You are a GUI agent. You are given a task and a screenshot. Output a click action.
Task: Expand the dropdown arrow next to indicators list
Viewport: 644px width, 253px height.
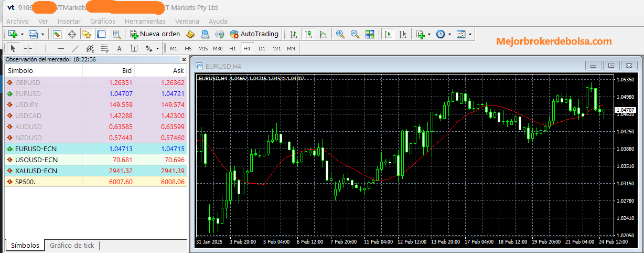pyautogui.click(x=429, y=34)
